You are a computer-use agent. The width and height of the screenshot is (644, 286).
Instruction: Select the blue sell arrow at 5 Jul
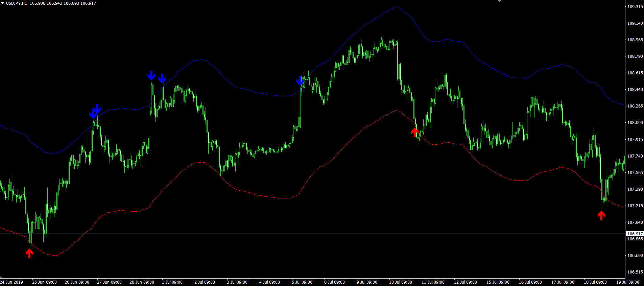[x=300, y=81]
